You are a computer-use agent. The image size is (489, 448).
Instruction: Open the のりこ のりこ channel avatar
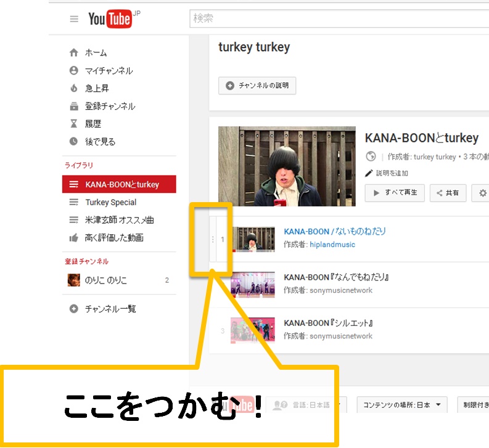[x=74, y=280]
